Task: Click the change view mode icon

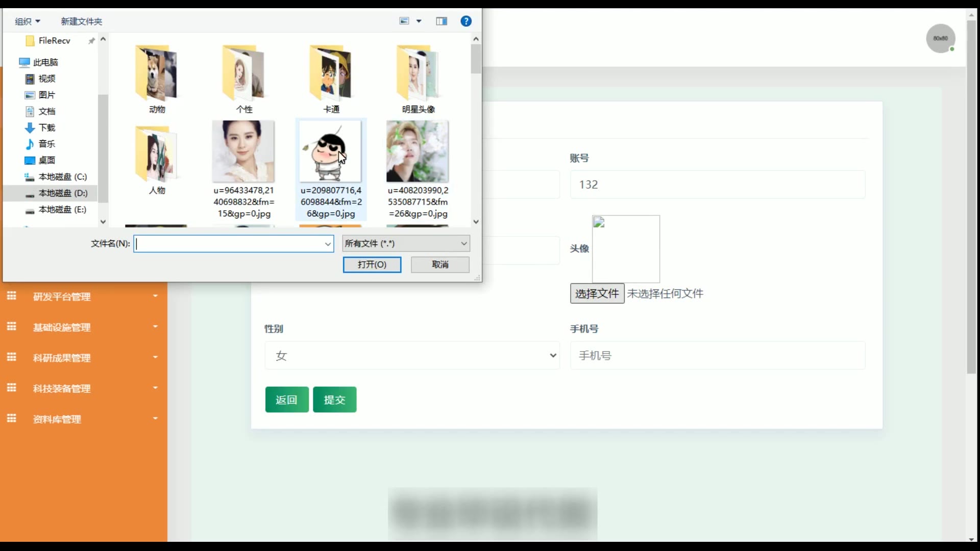Action: click(x=404, y=21)
